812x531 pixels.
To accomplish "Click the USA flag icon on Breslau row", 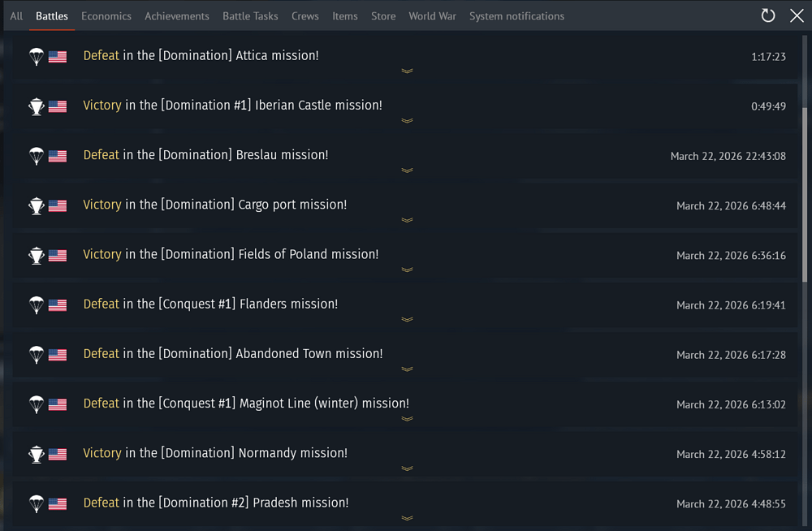I will 58,156.
